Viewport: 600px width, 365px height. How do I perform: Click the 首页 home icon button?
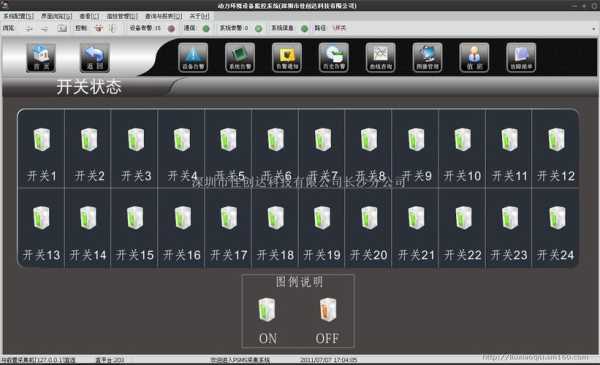(x=41, y=57)
